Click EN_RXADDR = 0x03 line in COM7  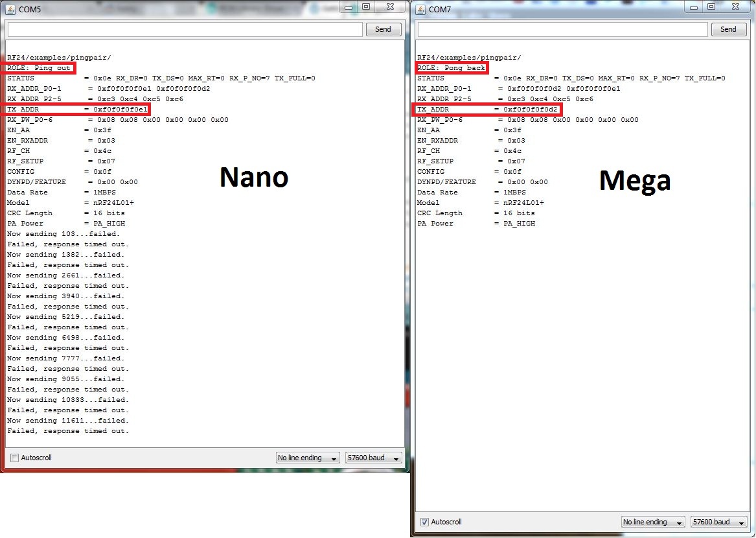[471, 141]
